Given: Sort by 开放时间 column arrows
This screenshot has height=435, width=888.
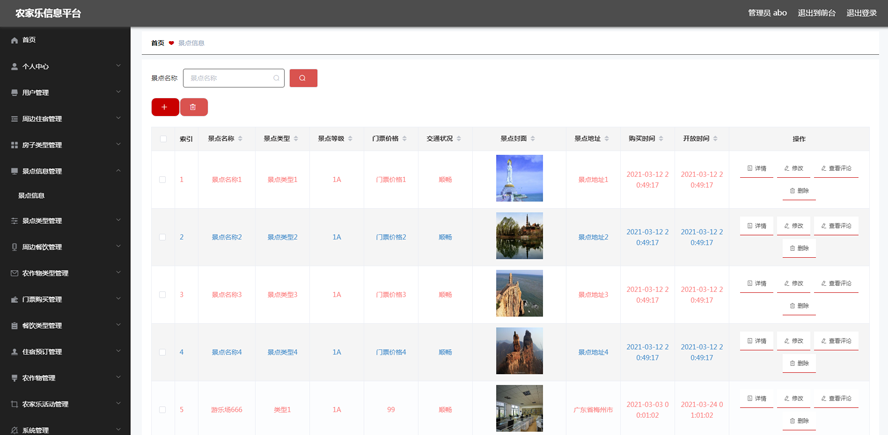Looking at the screenshot, I should 715,139.
